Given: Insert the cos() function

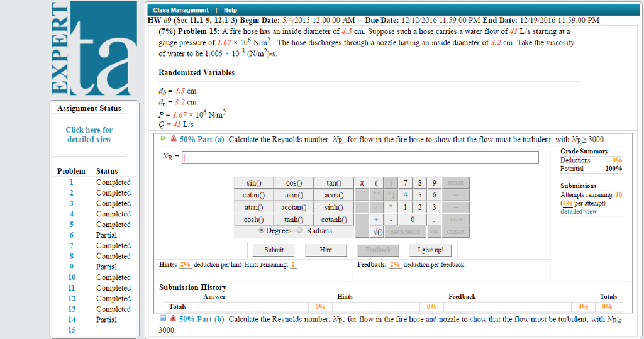Looking at the screenshot, I should tap(294, 183).
